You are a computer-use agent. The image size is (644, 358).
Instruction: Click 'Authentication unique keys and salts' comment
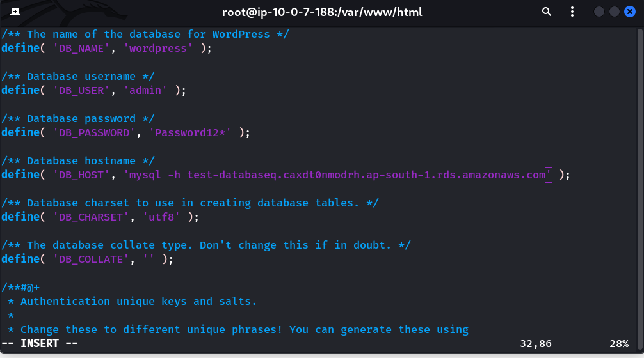point(138,301)
